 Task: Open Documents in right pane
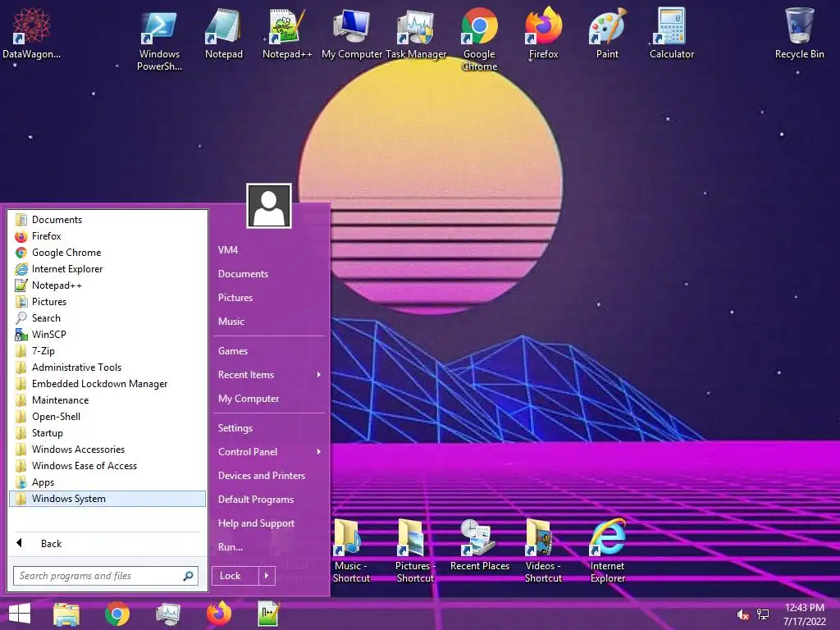pyautogui.click(x=269, y=274)
